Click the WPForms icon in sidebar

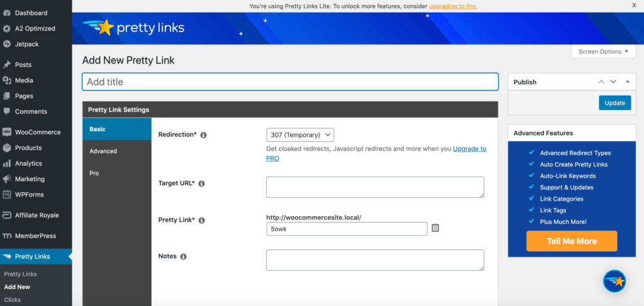click(6, 194)
